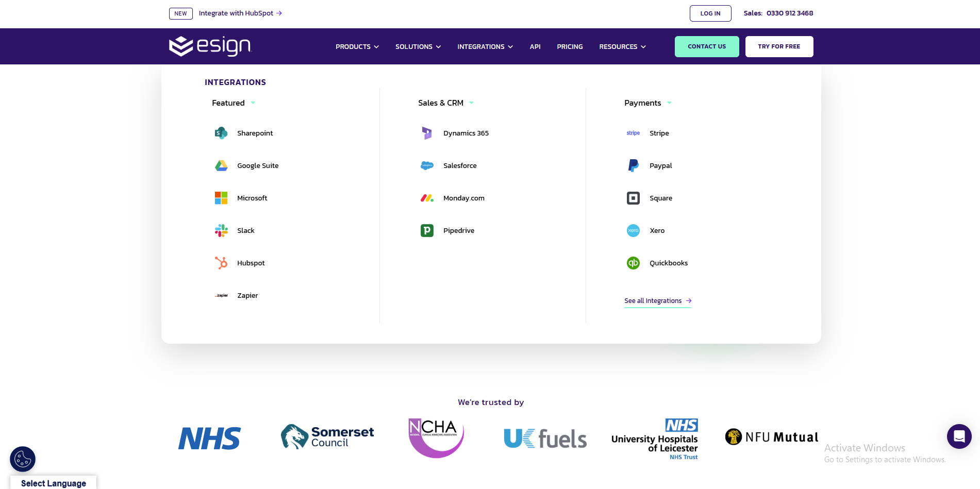The width and height of the screenshot is (980, 489).
Task: Click the Monday.com logo icon
Action: pyautogui.click(x=427, y=198)
